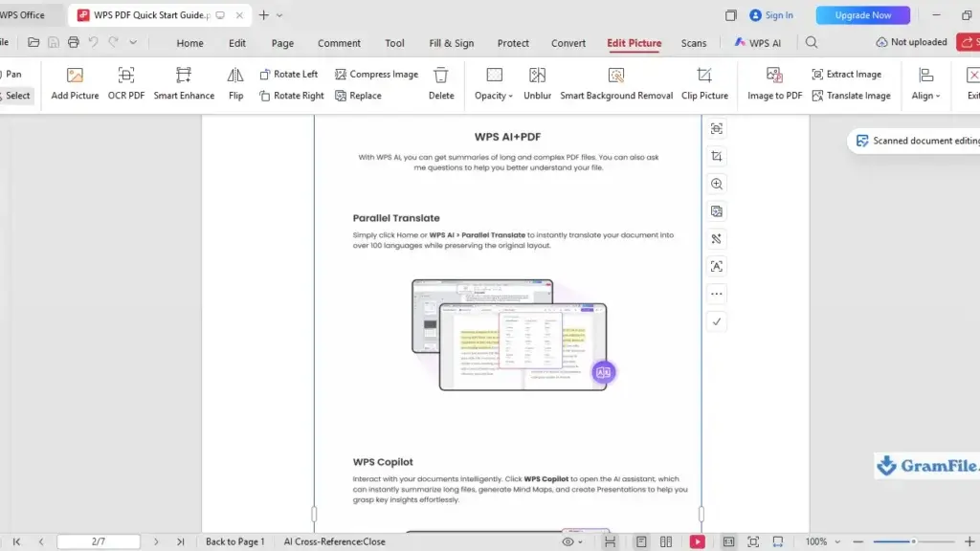Open the quick access toolbar dropdown arrow
980x551 pixels.
pos(133,42)
